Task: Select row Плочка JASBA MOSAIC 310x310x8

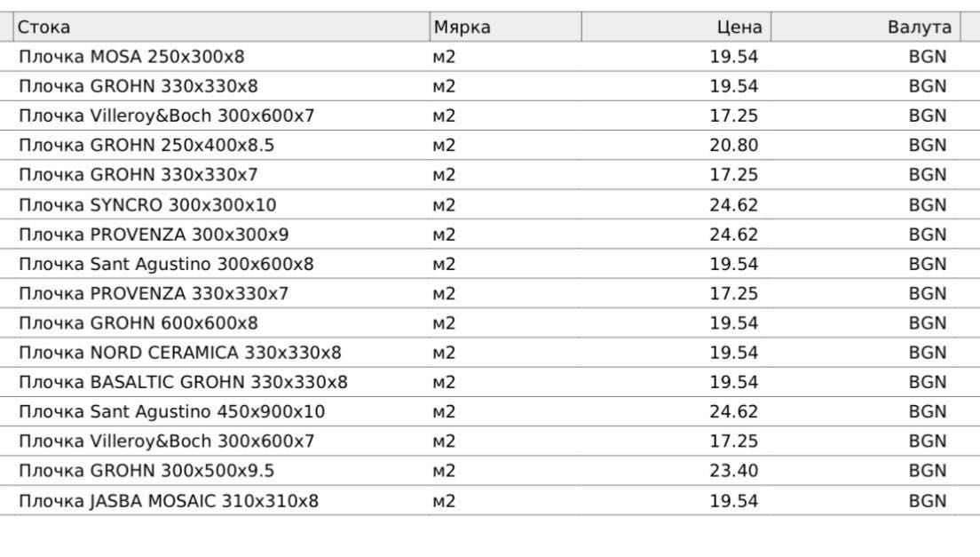Action: (490, 501)
